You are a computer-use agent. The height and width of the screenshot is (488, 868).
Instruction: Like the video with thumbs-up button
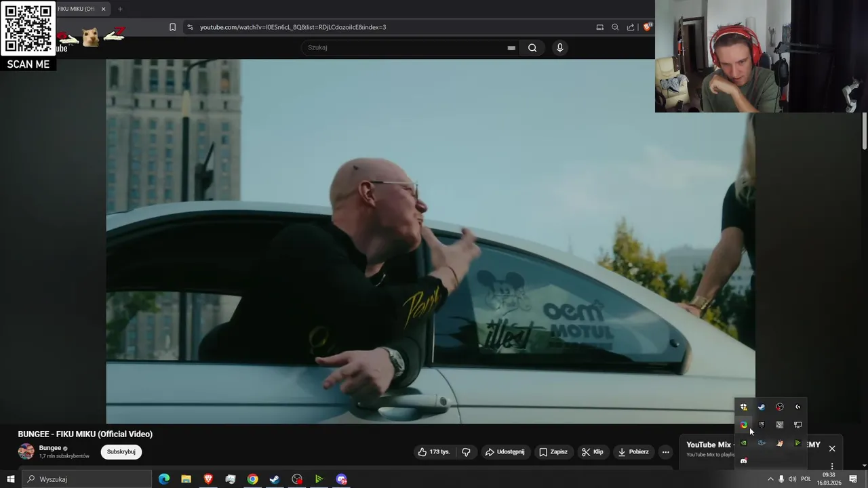(434, 452)
